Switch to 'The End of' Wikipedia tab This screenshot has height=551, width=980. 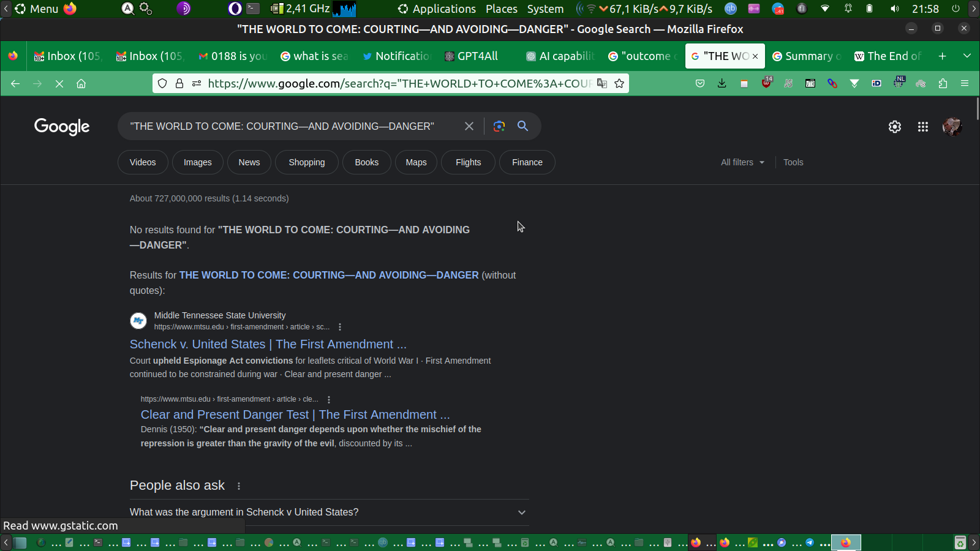coord(888,56)
